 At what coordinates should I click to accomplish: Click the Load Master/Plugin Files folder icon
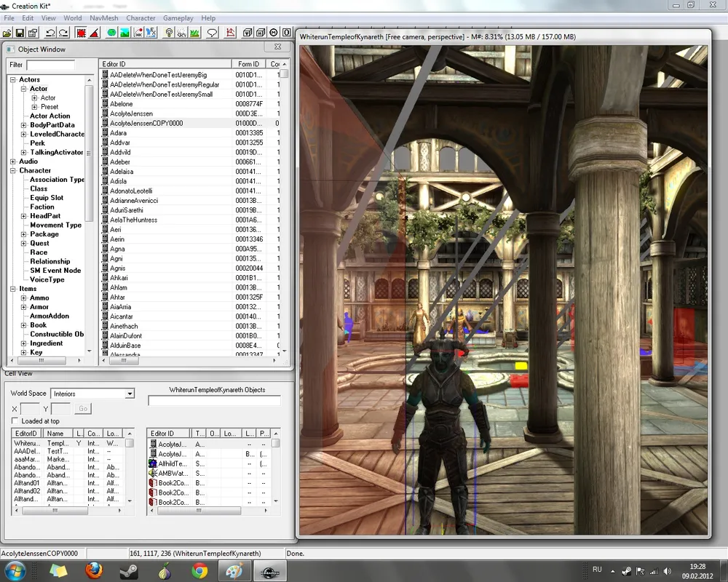8,33
